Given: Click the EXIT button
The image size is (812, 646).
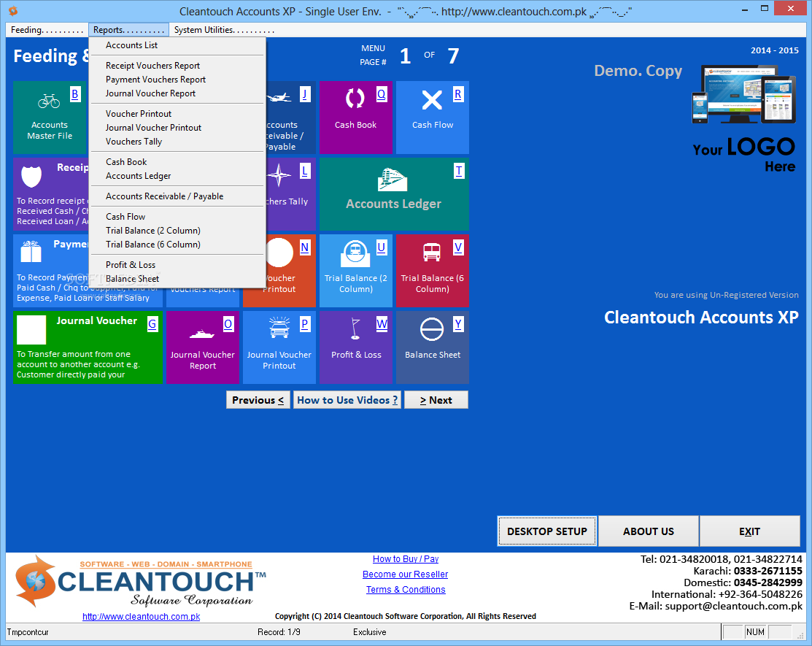Looking at the screenshot, I should tap(749, 531).
